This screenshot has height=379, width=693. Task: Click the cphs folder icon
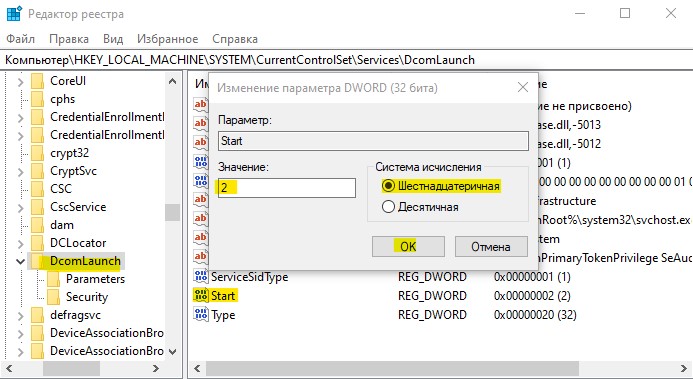pos(38,99)
